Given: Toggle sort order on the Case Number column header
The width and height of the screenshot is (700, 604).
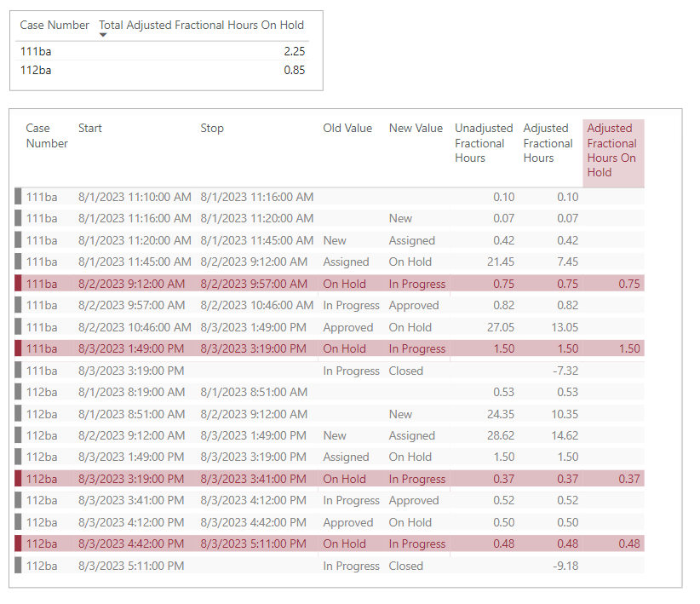Looking at the screenshot, I should 46,135.
